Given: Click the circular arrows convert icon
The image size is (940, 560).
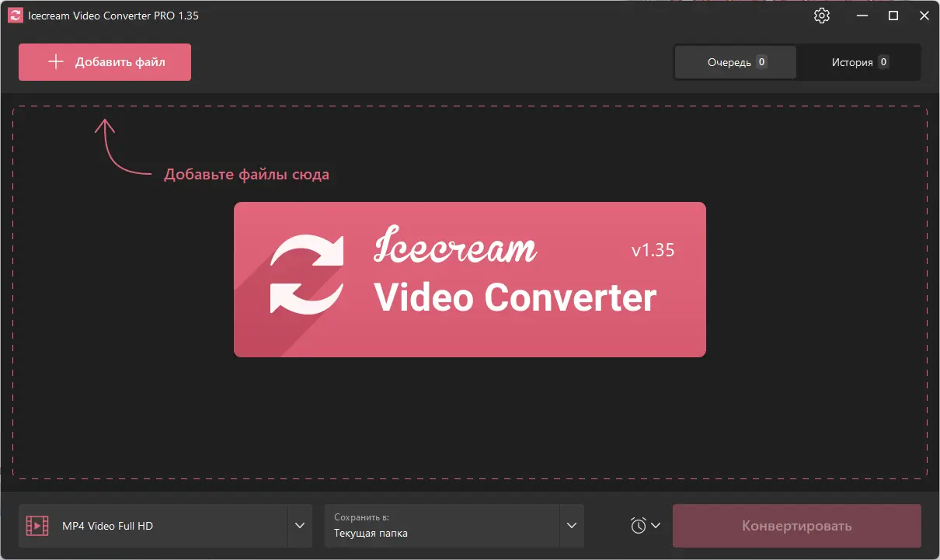Looking at the screenshot, I should point(307,274).
